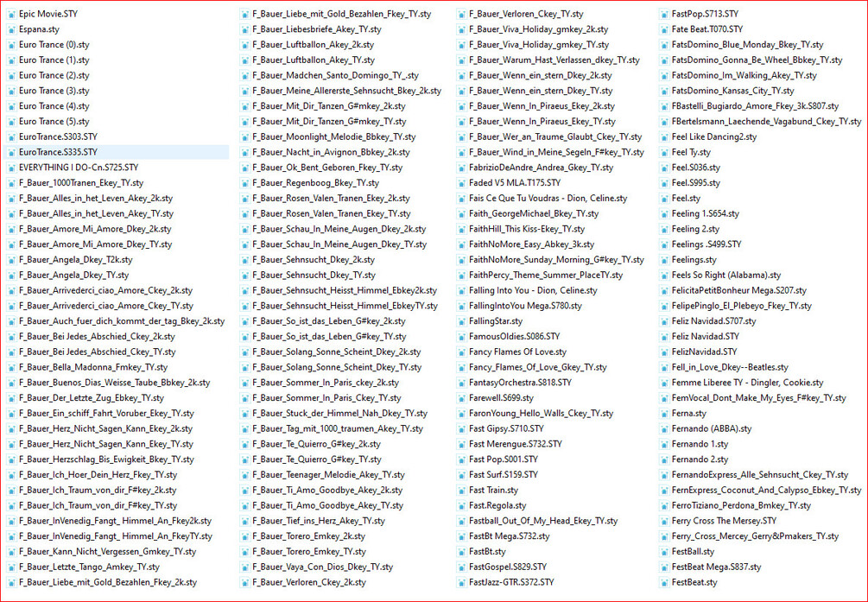
Task: Click icon beside F_Bauer_Torero_Emkey_TY.sty
Action: tap(244, 552)
